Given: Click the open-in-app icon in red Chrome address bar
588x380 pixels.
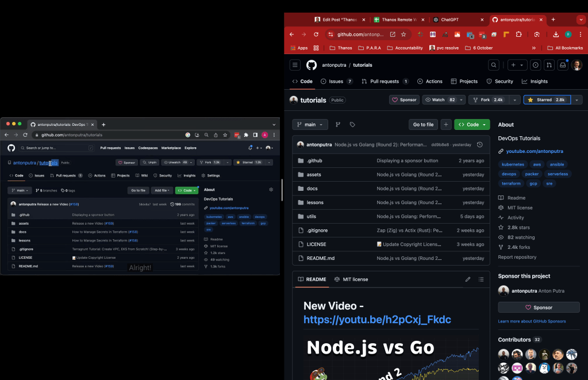Looking at the screenshot, I should click(393, 34).
